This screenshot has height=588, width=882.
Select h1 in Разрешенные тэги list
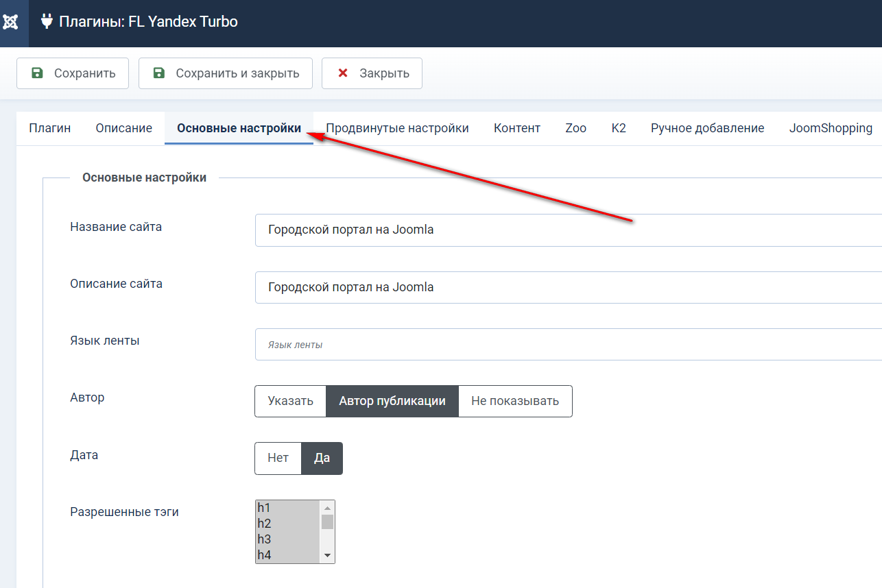pyautogui.click(x=287, y=508)
